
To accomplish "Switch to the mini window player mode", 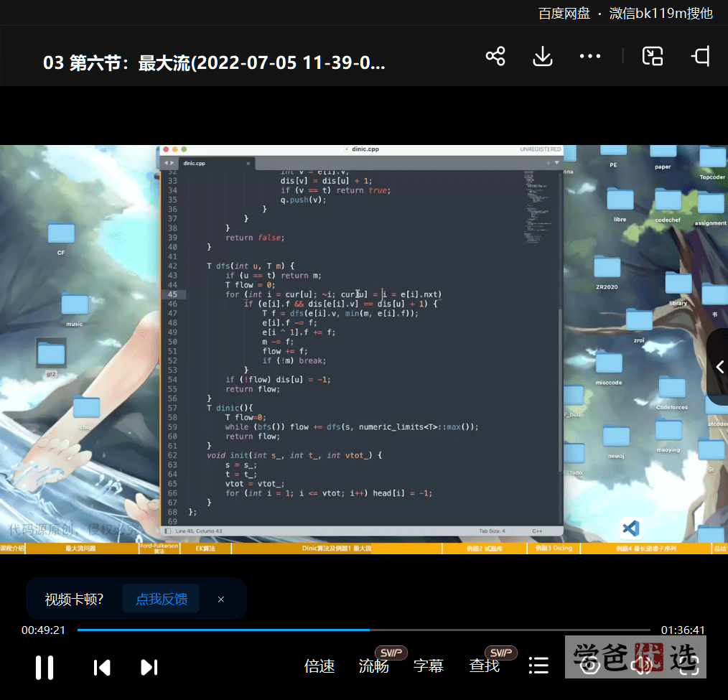I will (x=653, y=56).
